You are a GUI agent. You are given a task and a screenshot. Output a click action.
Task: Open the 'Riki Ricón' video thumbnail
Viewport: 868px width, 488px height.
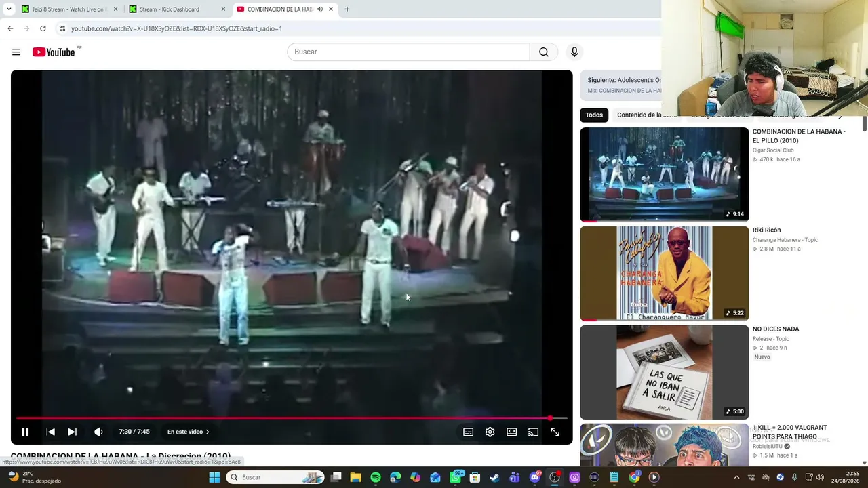click(x=665, y=274)
